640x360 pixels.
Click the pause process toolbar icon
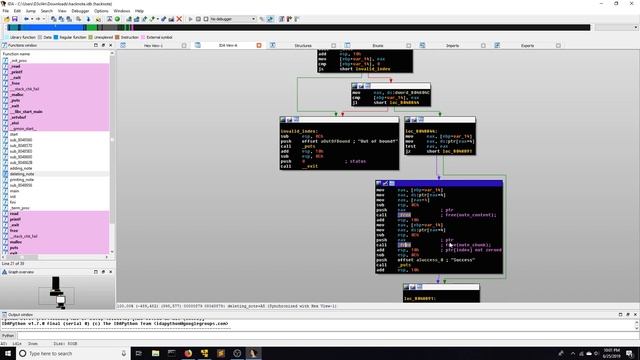tap(198, 19)
